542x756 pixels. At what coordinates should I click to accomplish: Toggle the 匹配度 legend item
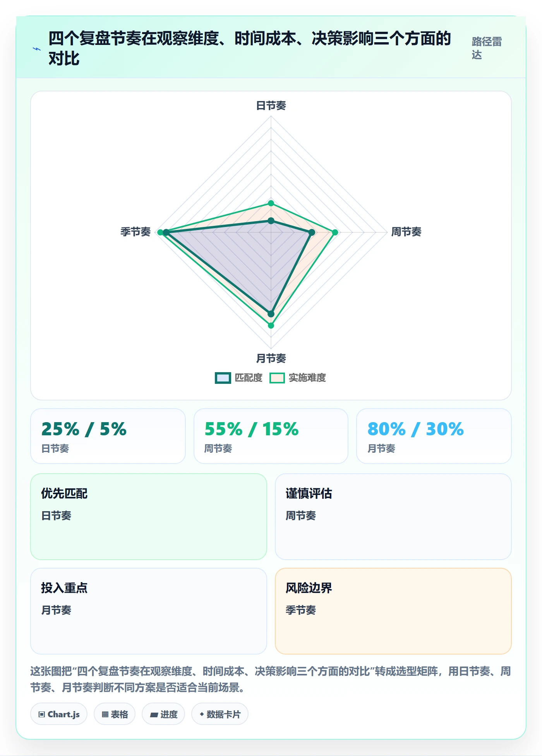239,378
